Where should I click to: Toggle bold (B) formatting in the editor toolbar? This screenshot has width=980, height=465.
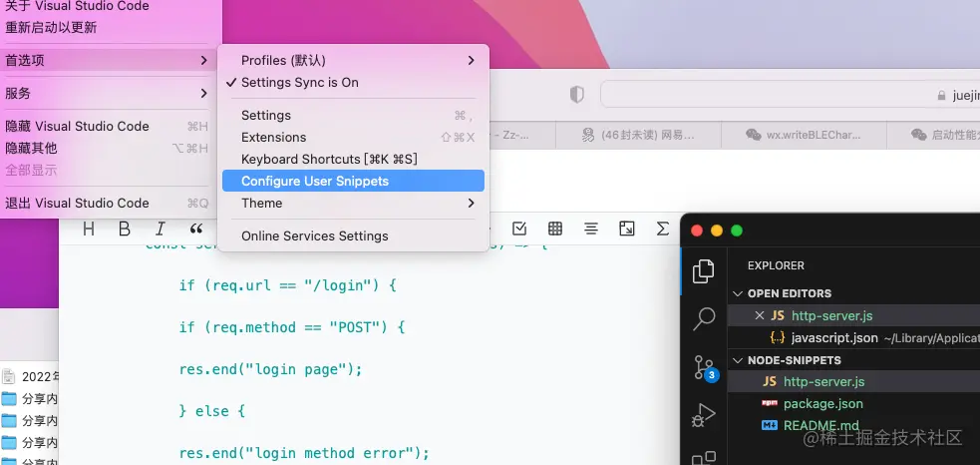(x=125, y=230)
